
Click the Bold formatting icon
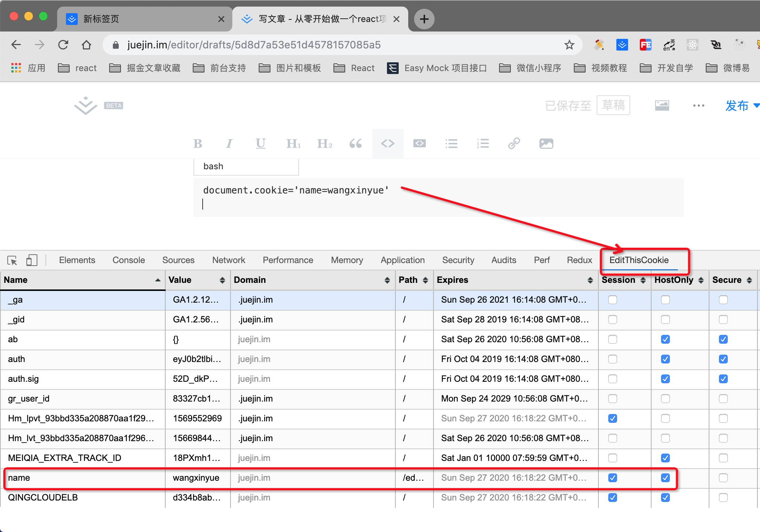point(198,144)
